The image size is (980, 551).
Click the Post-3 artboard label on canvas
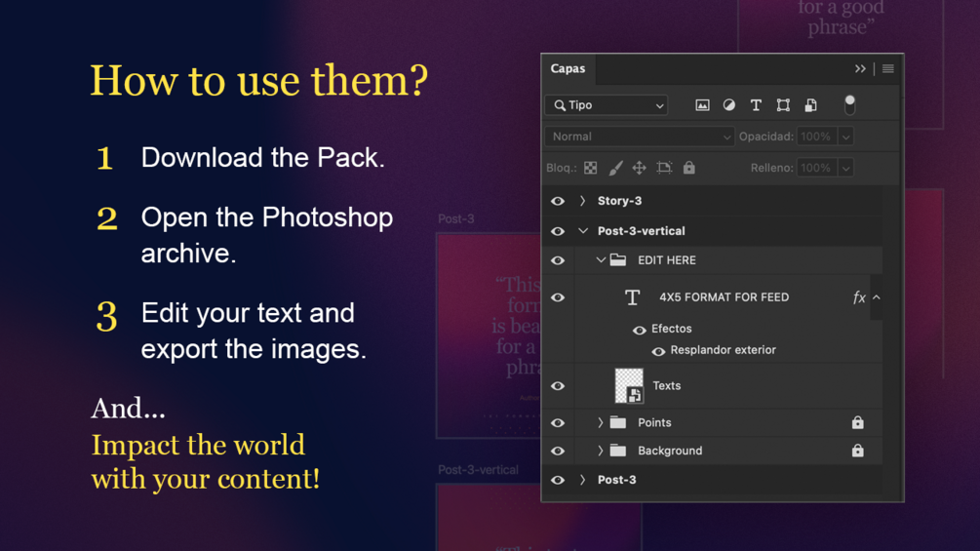[455, 218]
